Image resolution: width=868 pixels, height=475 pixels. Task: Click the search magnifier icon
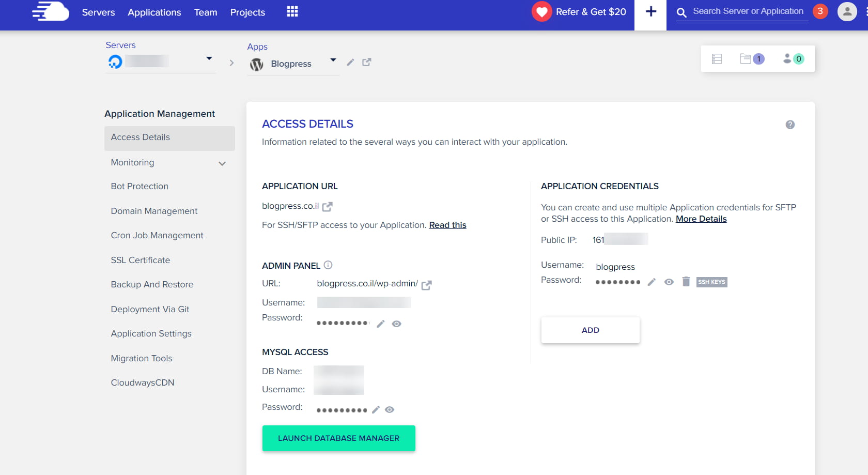pos(681,12)
